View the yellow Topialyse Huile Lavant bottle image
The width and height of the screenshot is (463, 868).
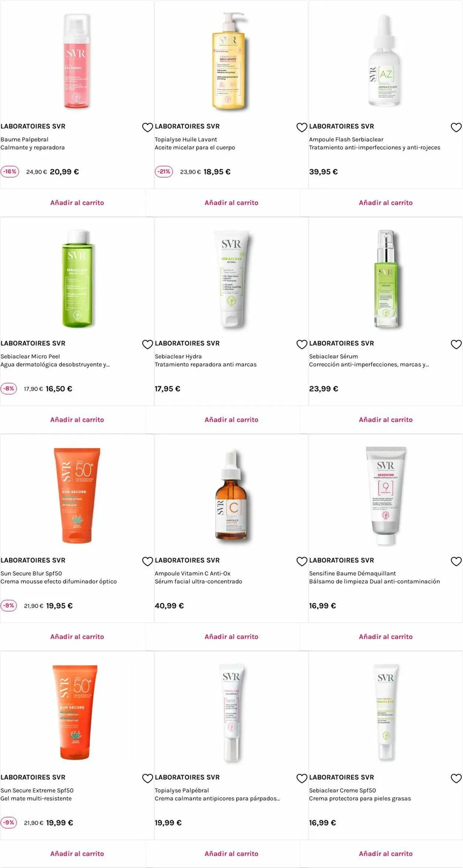pyautogui.click(x=229, y=61)
